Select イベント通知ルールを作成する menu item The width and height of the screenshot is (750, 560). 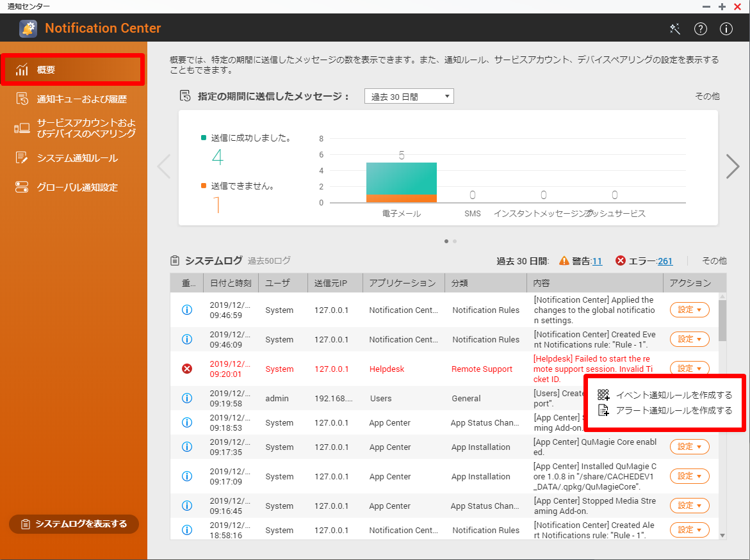pos(673,395)
